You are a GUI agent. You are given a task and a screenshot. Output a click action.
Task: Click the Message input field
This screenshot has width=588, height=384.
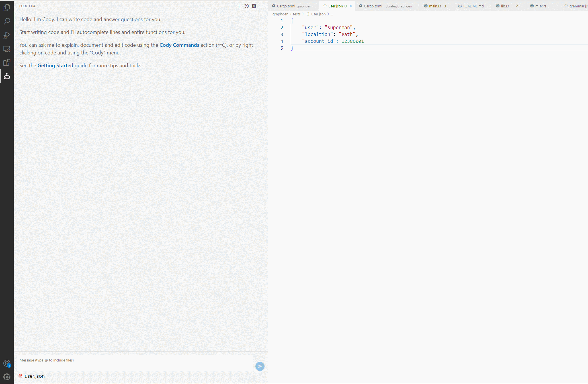(x=135, y=363)
